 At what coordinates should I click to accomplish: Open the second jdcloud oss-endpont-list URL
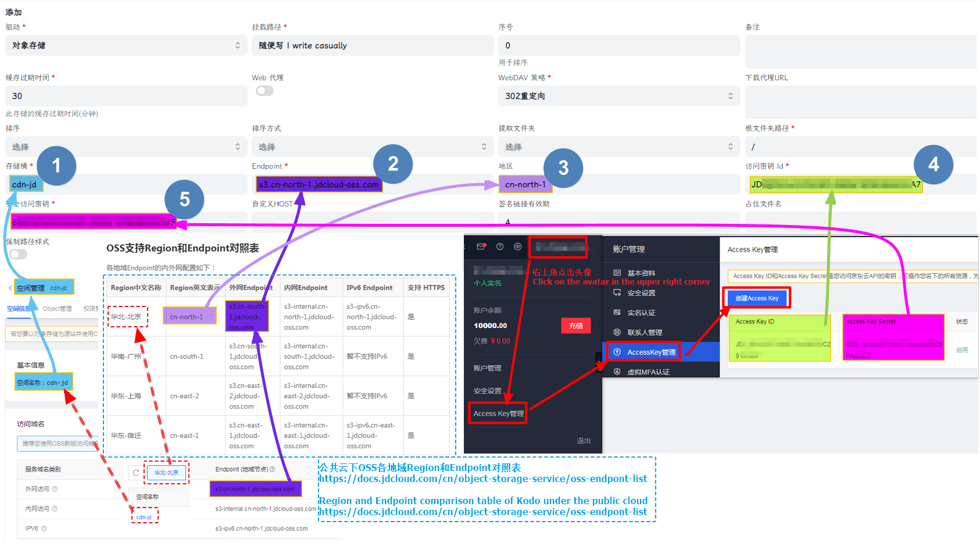click(482, 512)
